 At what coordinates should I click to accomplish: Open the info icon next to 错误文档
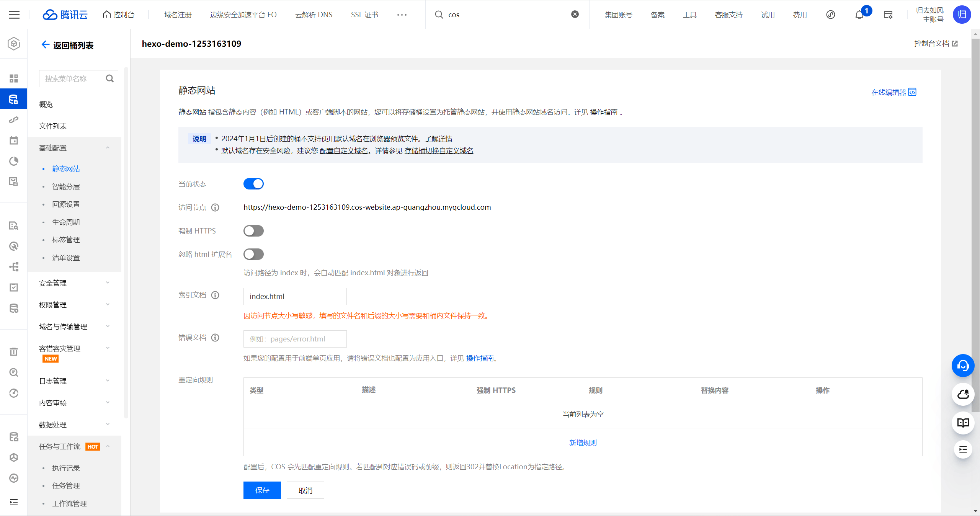216,338
